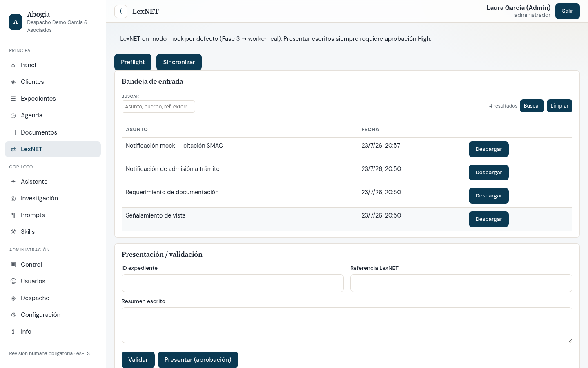Click Limpiar to clear the search
Screen dimensions: 588x368
click(559, 106)
